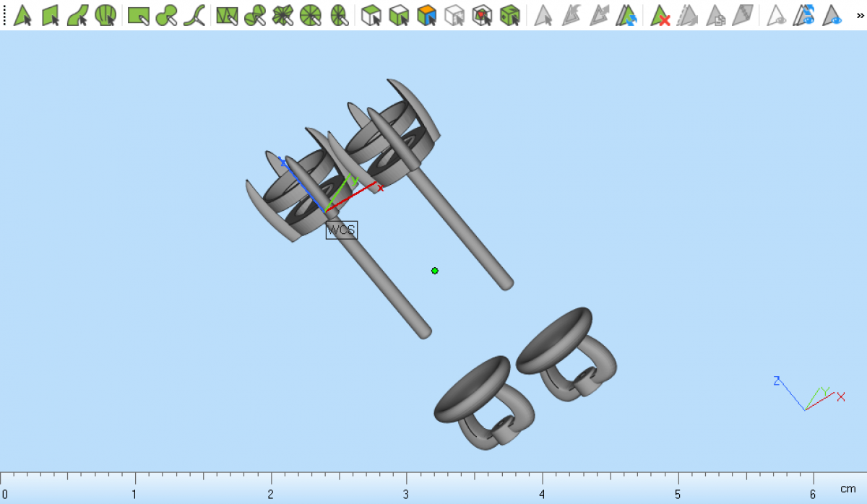Image resolution: width=867 pixels, height=504 pixels.
Task: Toggle the swap-visibility triangle with arrows and eye
Action: point(804,15)
